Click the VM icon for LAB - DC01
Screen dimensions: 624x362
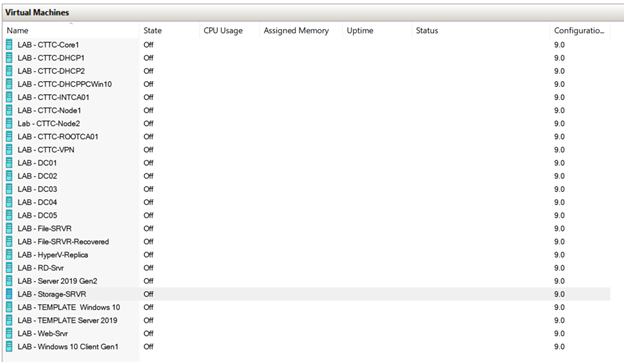pos(9,163)
